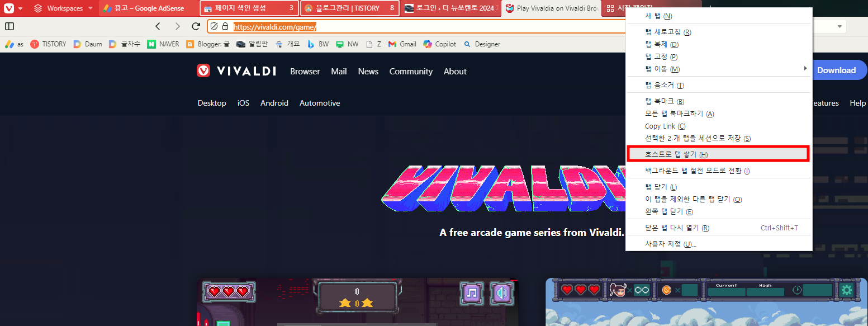Image resolution: width=868 pixels, height=326 pixels.
Task: Click the Workspaces stack icon
Action: coord(38,8)
